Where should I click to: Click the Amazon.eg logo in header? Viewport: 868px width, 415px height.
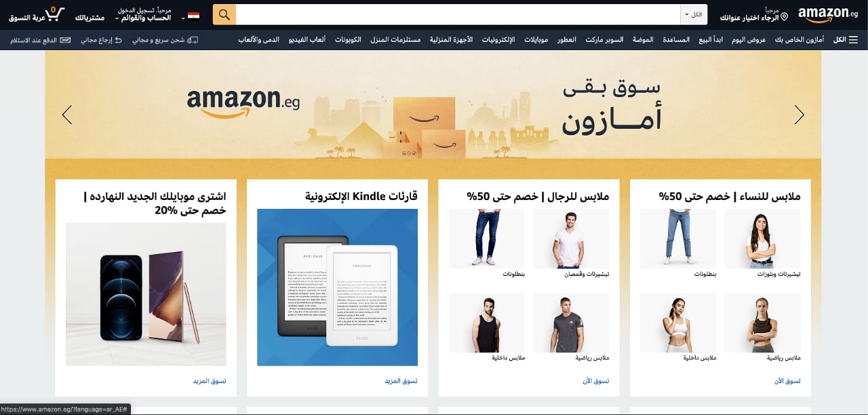click(828, 14)
